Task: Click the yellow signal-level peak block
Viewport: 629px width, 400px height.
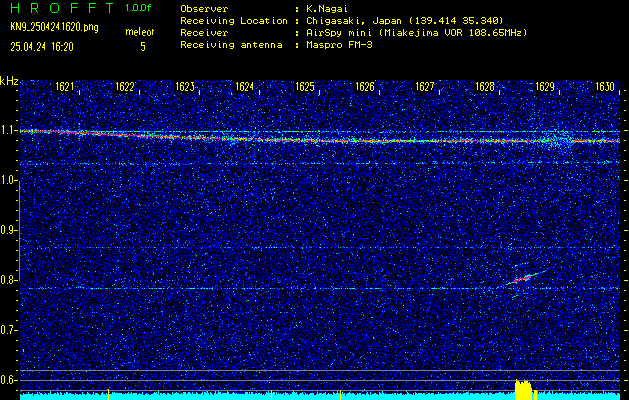Action: (523, 389)
